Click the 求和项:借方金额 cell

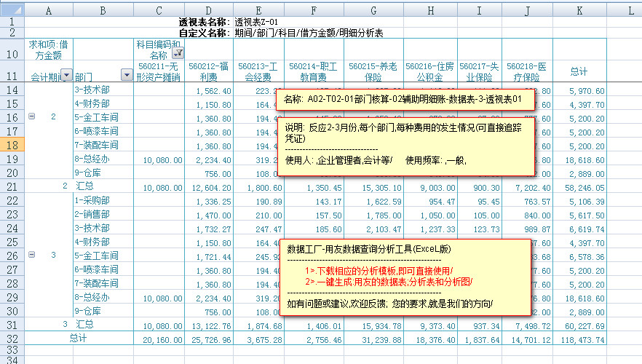[x=49, y=50]
